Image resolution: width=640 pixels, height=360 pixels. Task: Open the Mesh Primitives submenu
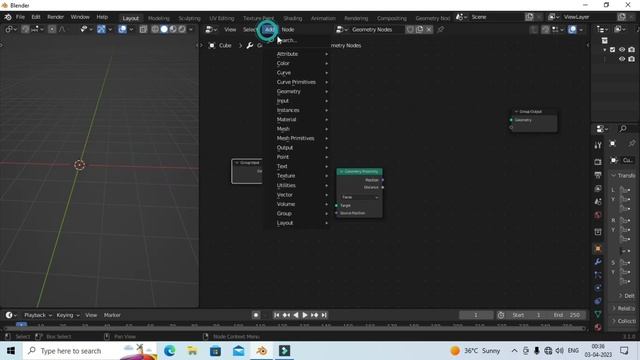pos(302,138)
